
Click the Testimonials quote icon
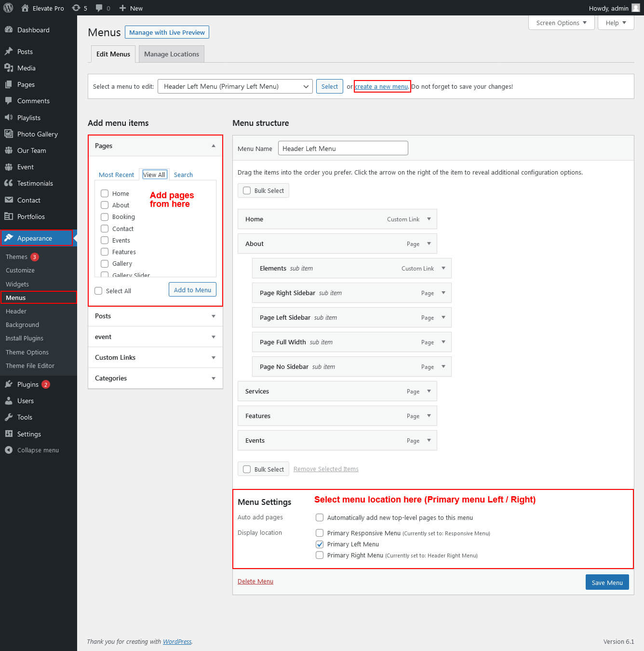click(9, 183)
